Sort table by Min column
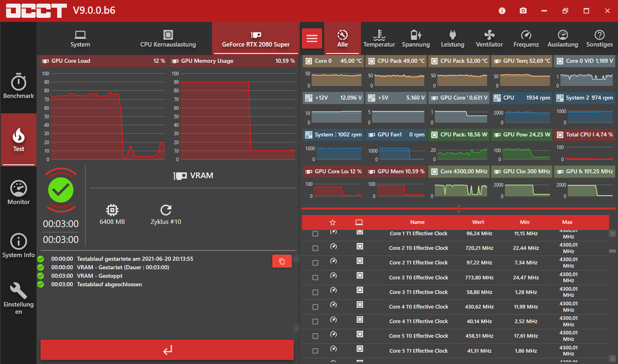 525,222
